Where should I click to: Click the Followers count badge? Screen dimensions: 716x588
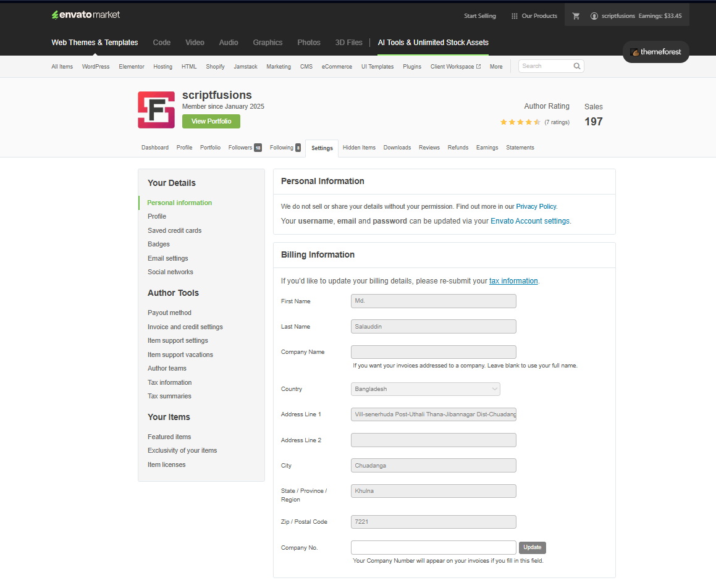coord(258,148)
